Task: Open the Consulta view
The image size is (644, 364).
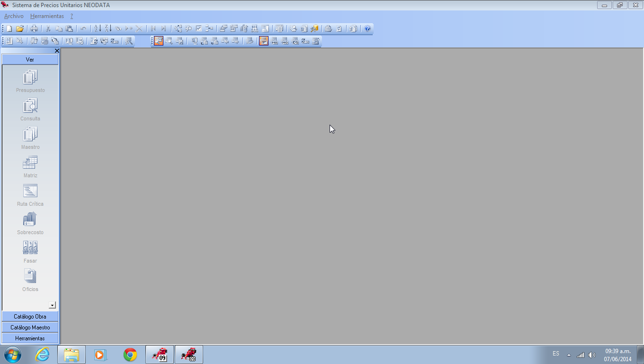Action: tap(30, 109)
